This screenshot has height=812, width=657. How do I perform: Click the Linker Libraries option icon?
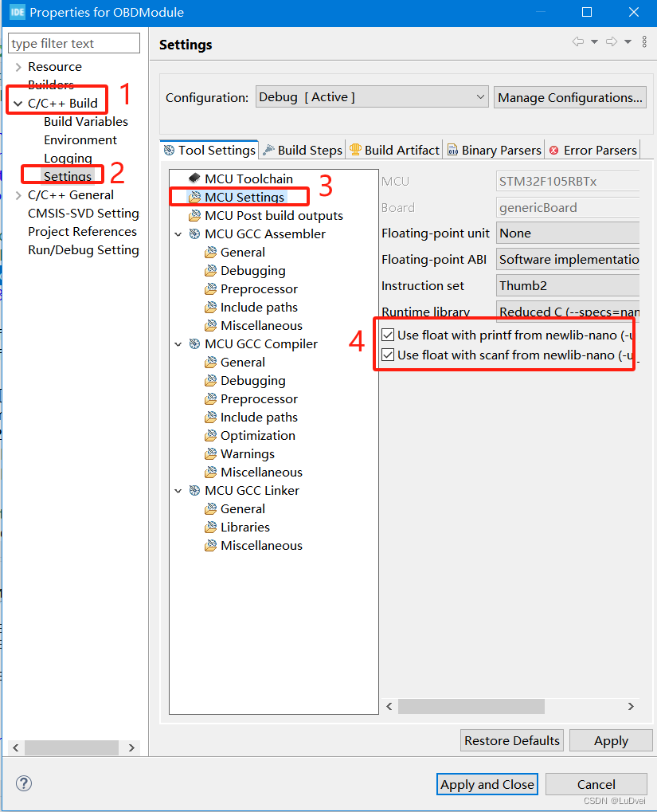click(x=211, y=528)
